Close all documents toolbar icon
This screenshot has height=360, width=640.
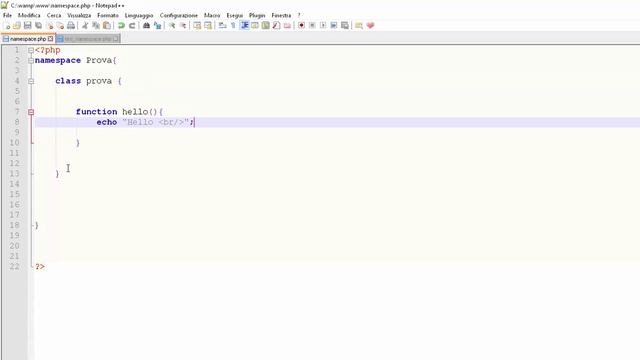(x=60, y=25)
